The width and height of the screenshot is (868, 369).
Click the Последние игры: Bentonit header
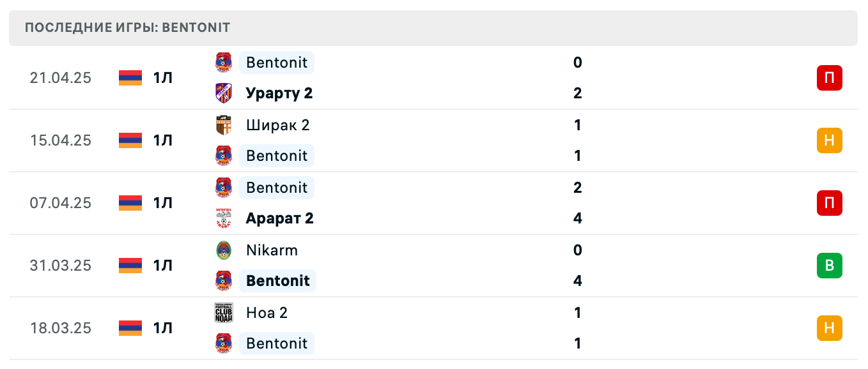click(128, 28)
